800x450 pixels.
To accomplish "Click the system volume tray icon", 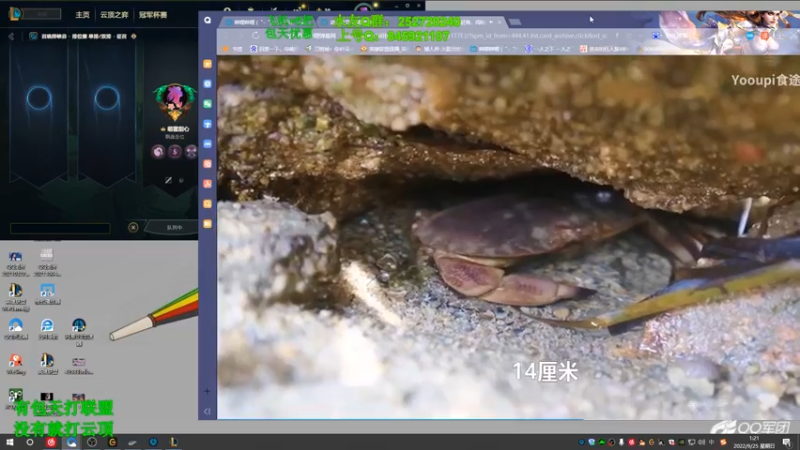I will click(702, 442).
